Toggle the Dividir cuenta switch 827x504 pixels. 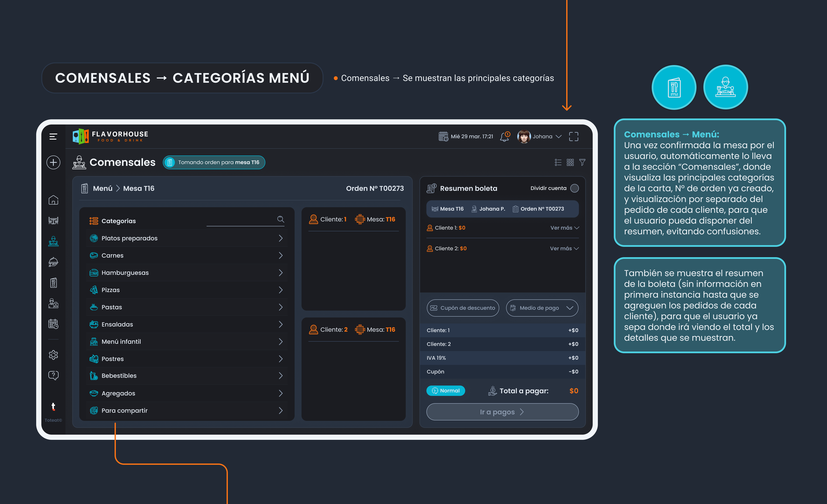(x=575, y=188)
